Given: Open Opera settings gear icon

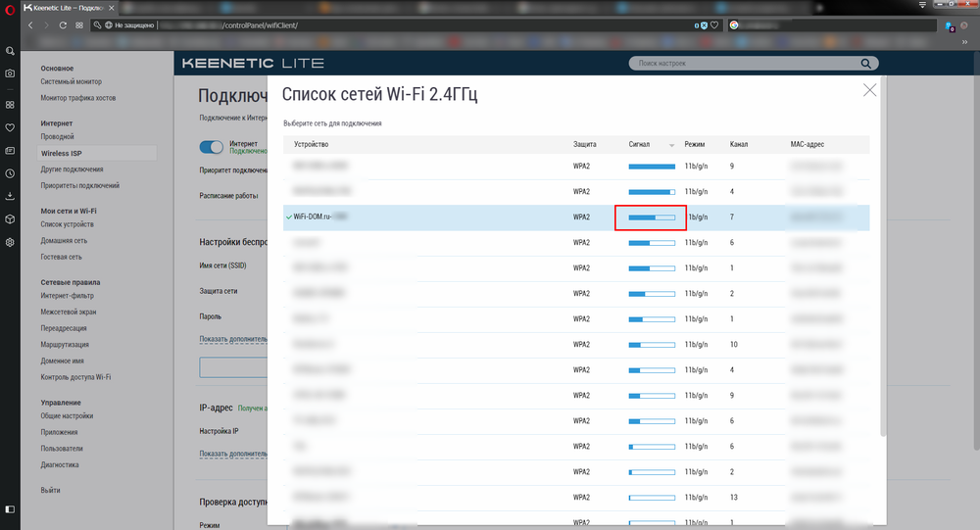Looking at the screenshot, I should (10, 243).
